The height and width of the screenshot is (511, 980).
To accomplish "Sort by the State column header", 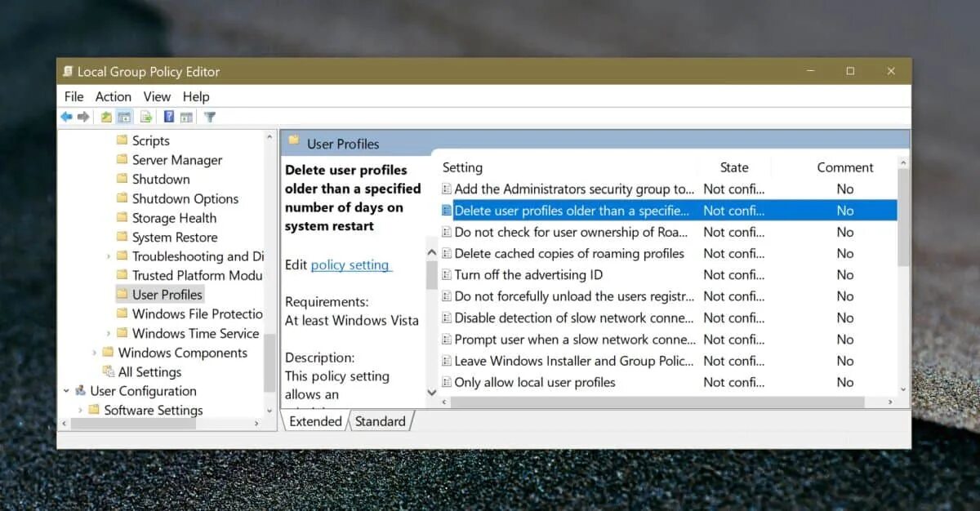I will tap(734, 167).
